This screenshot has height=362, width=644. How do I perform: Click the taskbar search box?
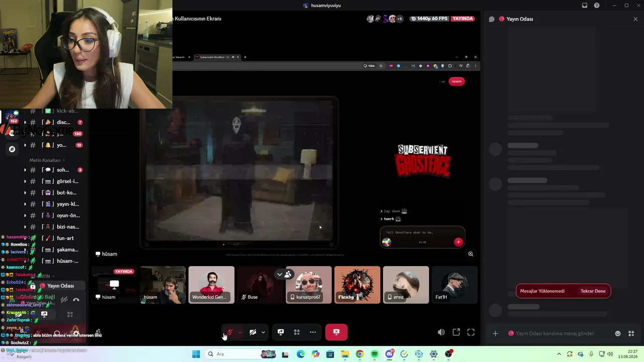pyautogui.click(x=242, y=354)
